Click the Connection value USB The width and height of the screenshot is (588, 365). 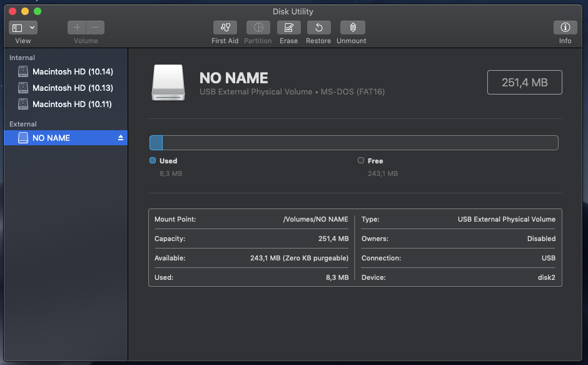tap(549, 259)
